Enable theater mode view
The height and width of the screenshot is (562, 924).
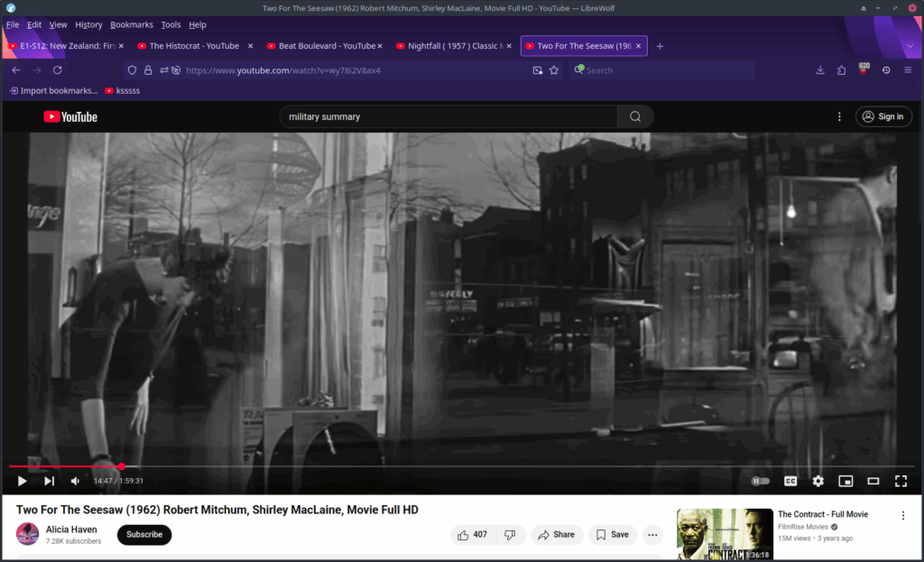(x=873, y=482)
